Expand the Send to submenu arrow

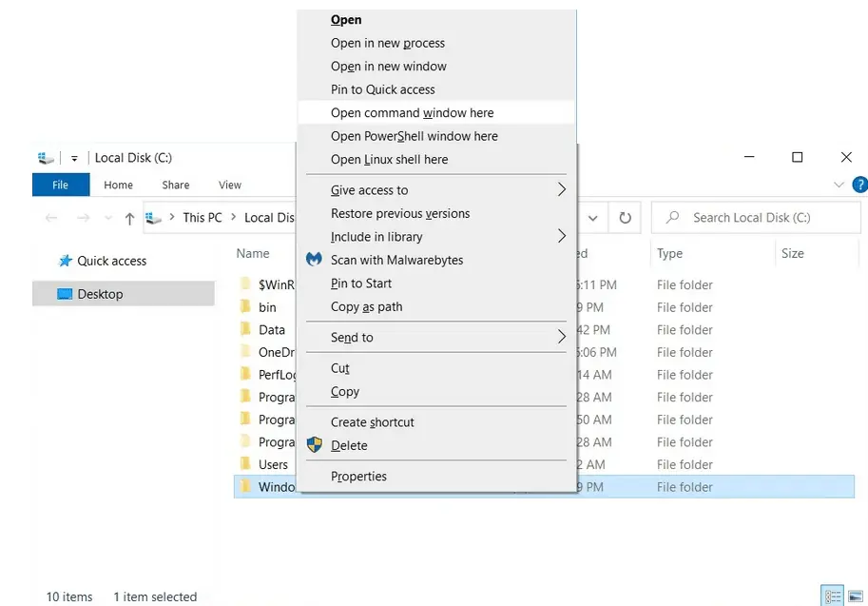pyautogui.click(x=562, y=337)
